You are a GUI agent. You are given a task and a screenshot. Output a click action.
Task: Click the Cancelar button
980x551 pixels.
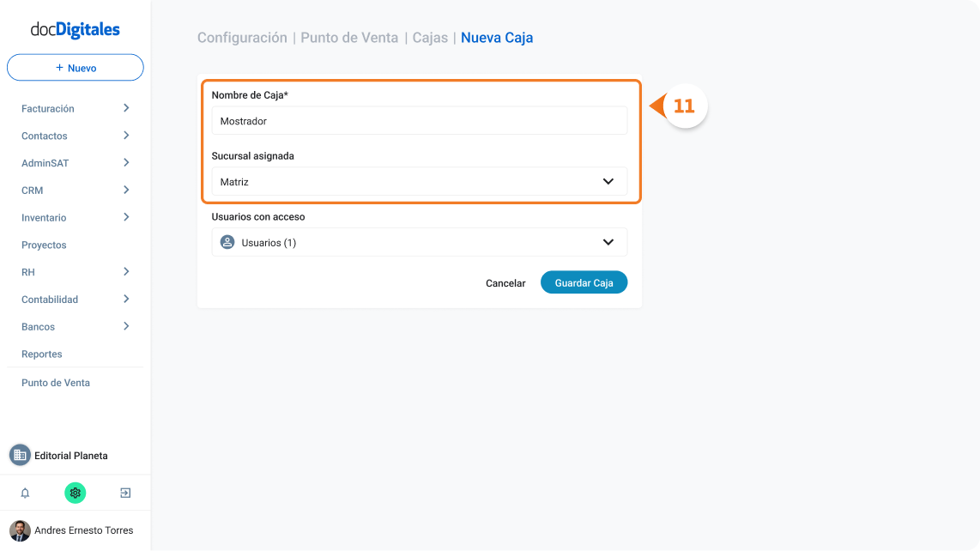point(505,283)
